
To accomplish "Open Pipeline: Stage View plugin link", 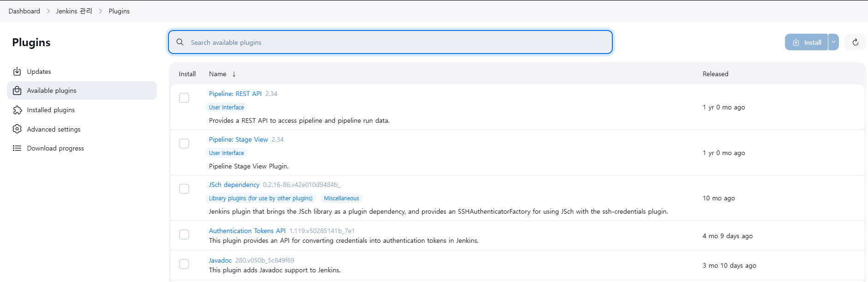I will click(x=238, y=139).
